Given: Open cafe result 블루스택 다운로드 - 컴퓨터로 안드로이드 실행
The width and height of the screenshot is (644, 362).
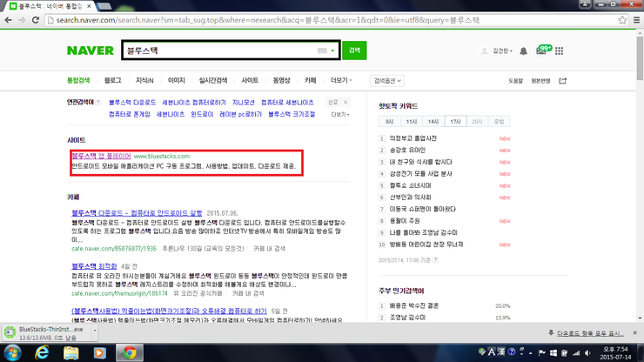Looking at the screenshot, I should tap(137, 213).
